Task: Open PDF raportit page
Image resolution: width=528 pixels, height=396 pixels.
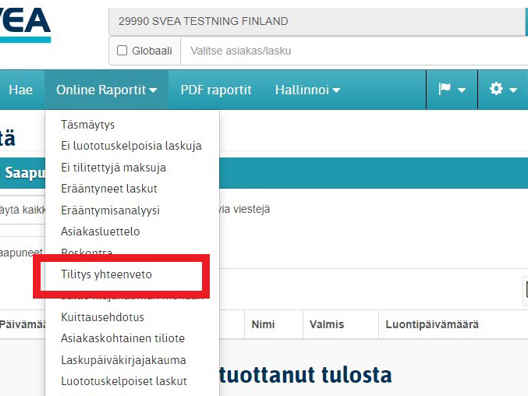Action: 216,90
